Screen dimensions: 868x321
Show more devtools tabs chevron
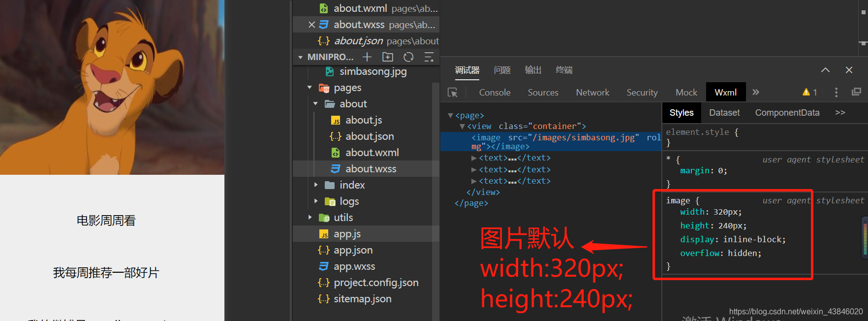click(x=756, y=92)
